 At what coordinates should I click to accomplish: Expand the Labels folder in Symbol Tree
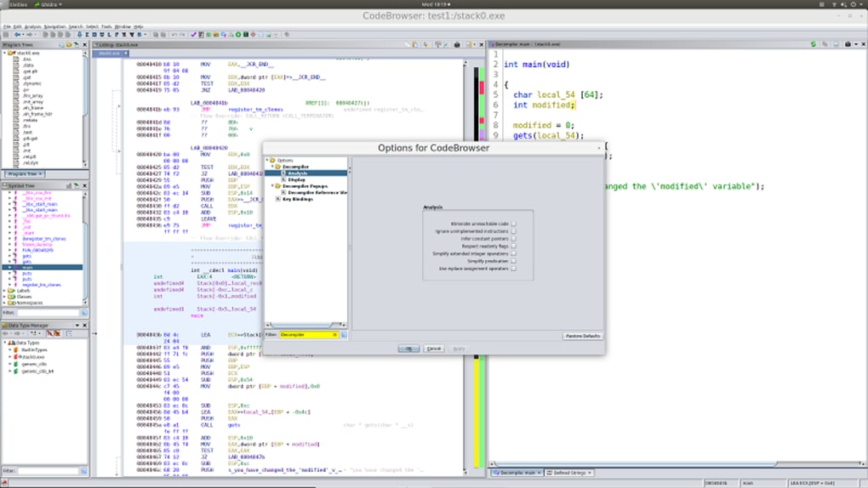click(x=4, y=291)
